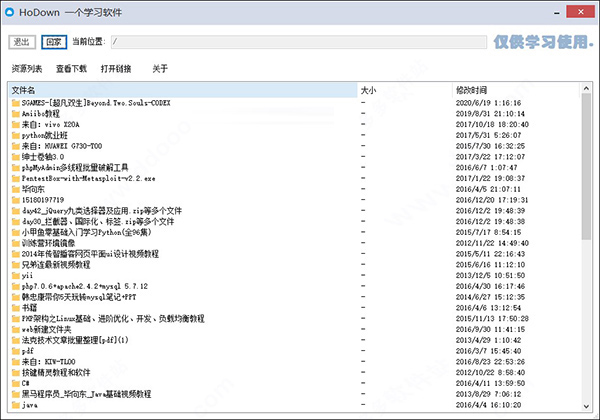Focus the 当前位置 path field

pyautogui.click(x=299, y=42)
